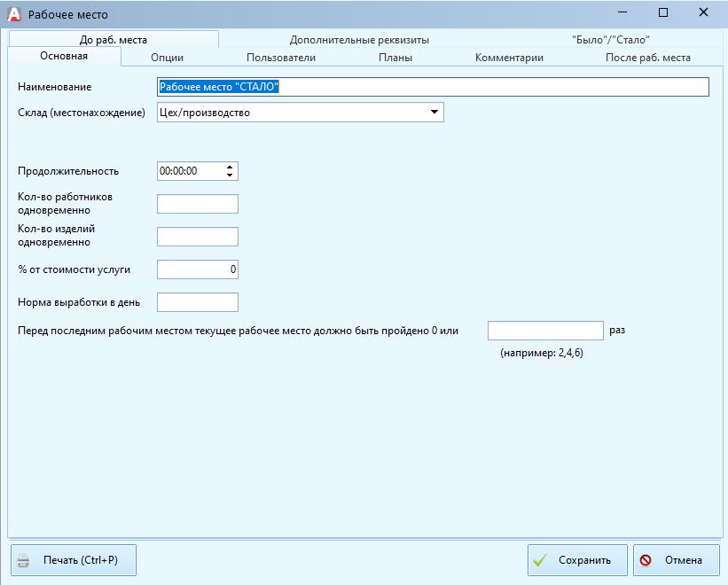Click the Печать (Ctrl+P) button
The image size is (728, 585).
click(x=74, y=560)
